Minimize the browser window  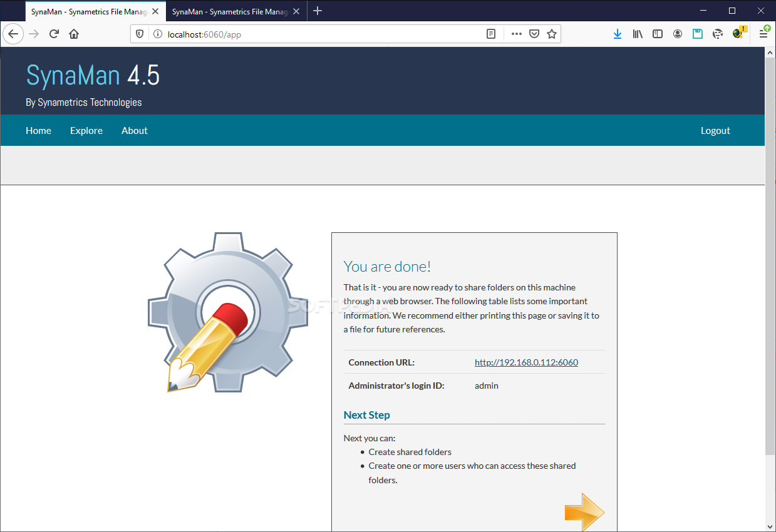point(703,11)
